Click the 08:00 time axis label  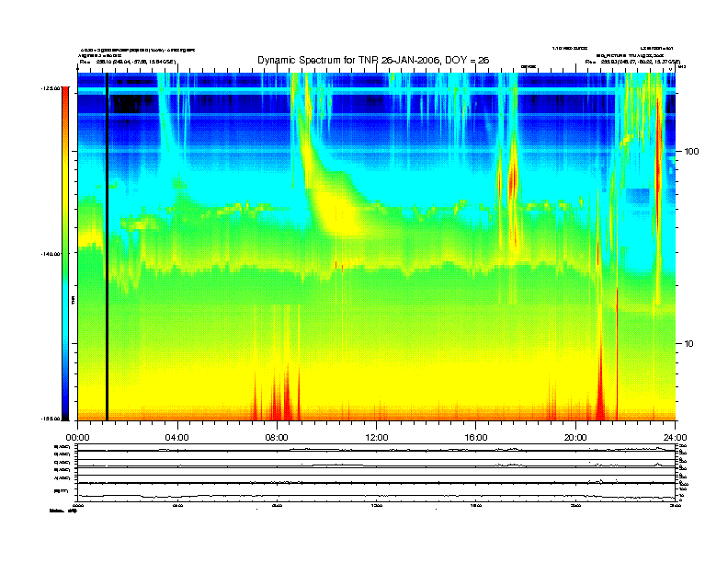coord(277,438)
